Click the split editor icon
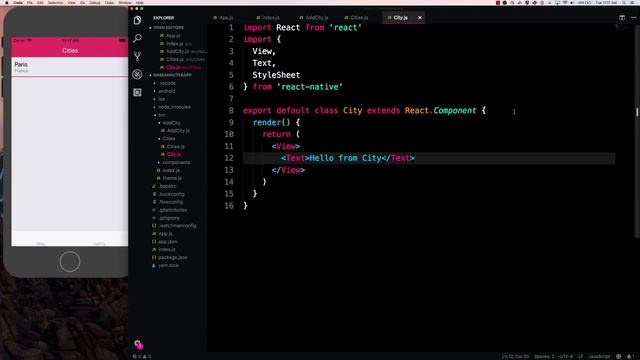 (x=622, y=18)
